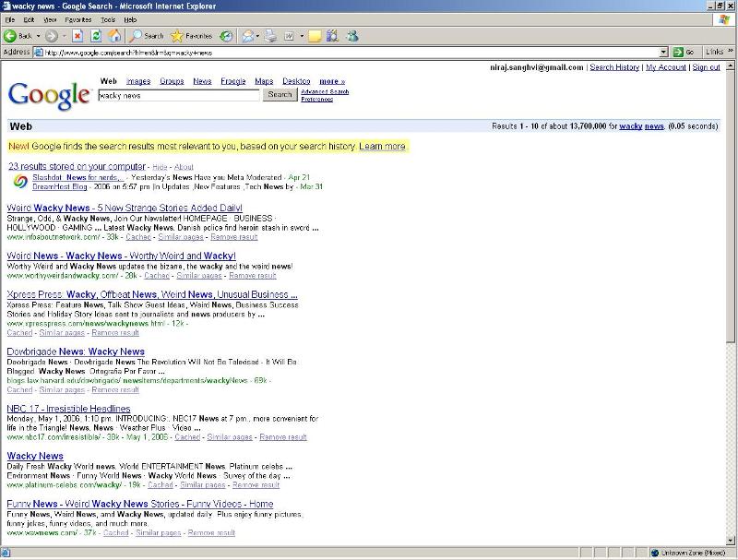Click the wacky news search input field
Screen dimensions: 738x560
point(178,95)
